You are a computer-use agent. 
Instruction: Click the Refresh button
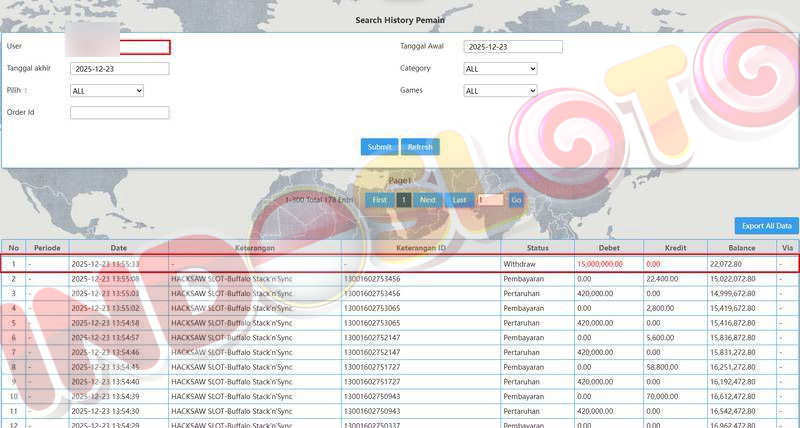coord(420,147)
